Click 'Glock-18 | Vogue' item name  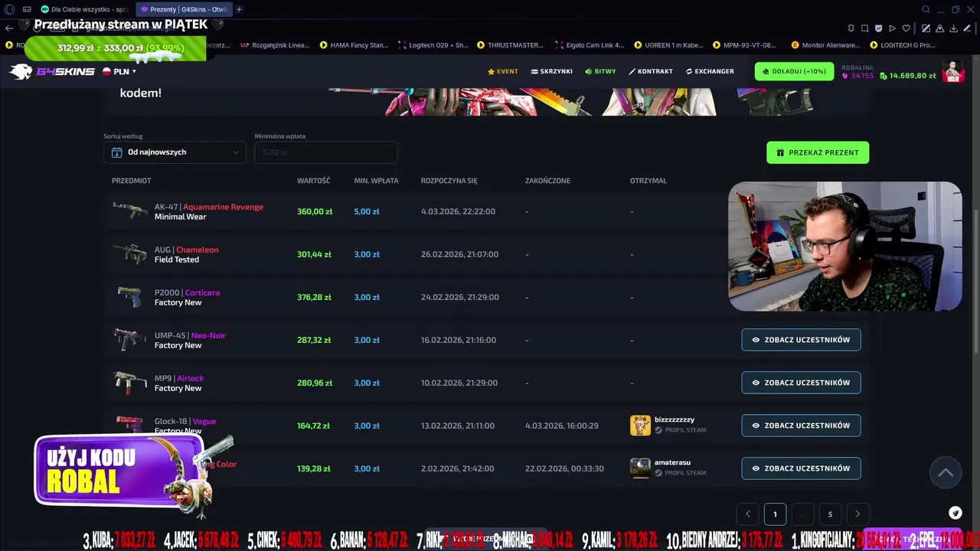click(x=185, y=421)
